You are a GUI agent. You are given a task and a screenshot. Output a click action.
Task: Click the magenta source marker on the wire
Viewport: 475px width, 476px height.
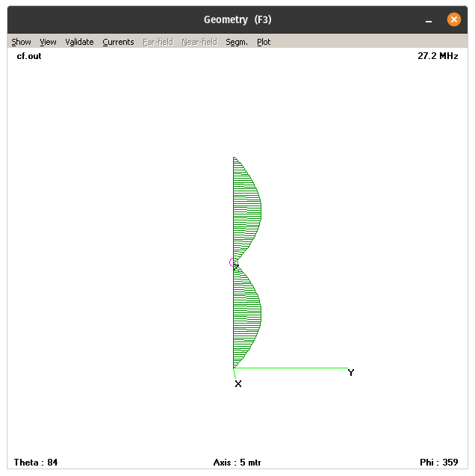[234, 262]
